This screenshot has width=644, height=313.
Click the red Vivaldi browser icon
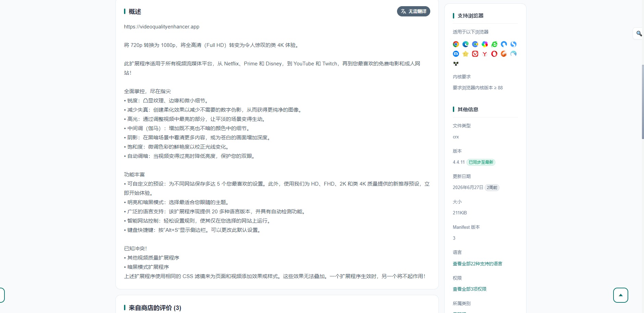click(x=475, y=54)
